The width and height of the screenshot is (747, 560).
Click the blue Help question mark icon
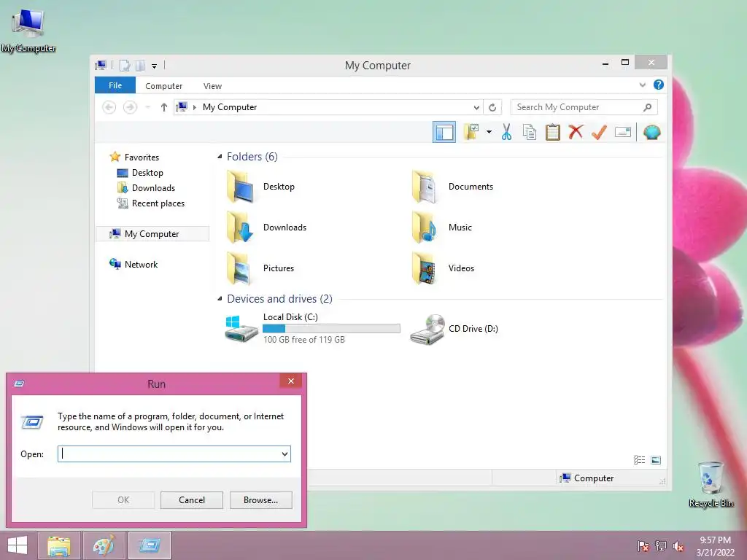pyautogui.click(x=659, y=85)
